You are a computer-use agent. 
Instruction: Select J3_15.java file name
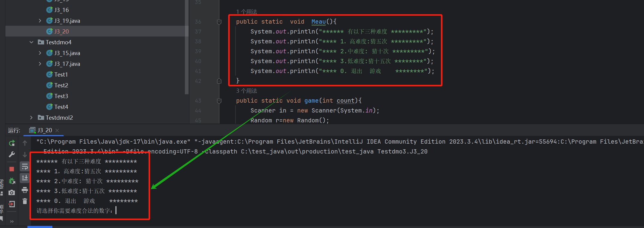pos(67,53)
